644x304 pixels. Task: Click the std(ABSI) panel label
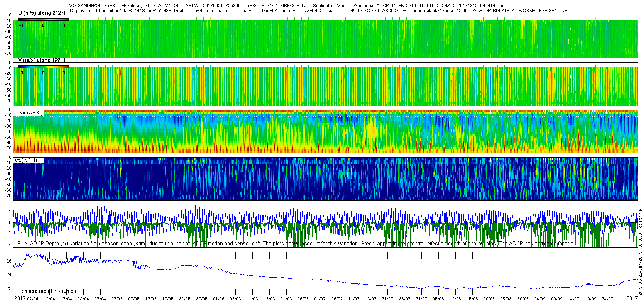[x=26, y=160]
